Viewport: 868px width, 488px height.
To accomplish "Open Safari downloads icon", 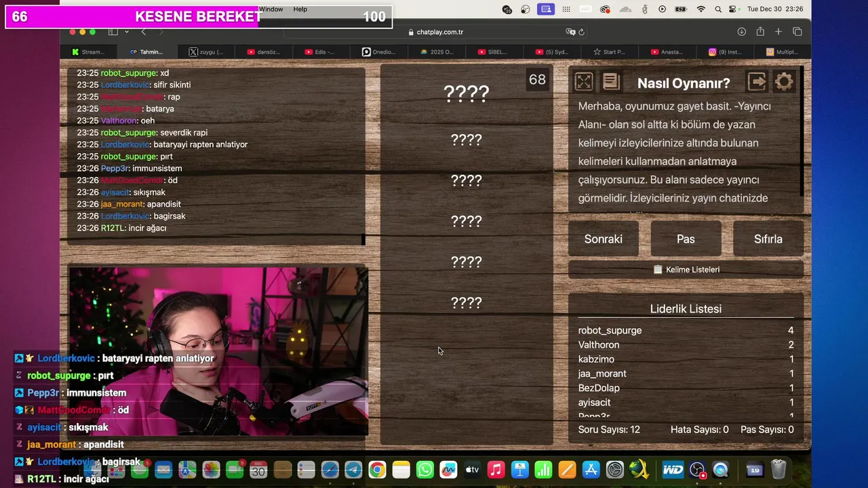I will [742, 32].
